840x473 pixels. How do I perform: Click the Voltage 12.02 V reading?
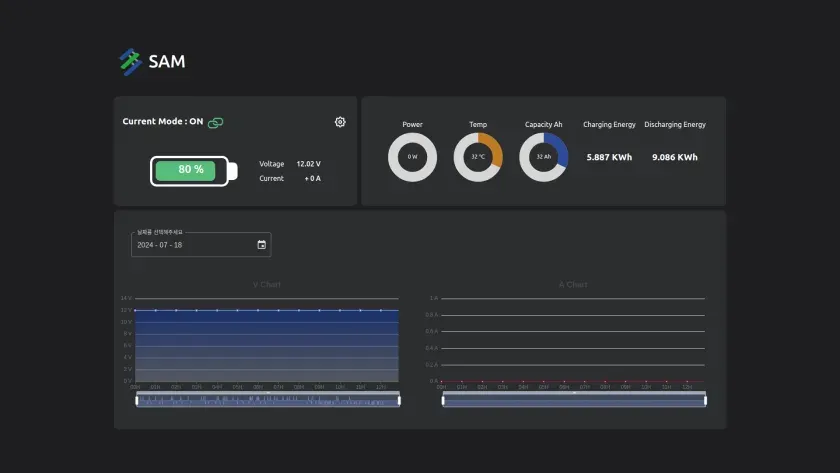coord(290,164)
